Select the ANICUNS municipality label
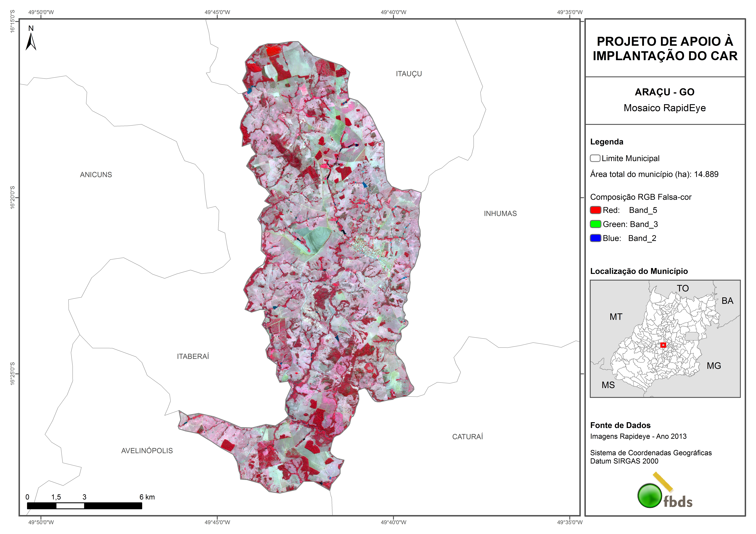Viewport: 756px width, 534px height. [96, 175]
